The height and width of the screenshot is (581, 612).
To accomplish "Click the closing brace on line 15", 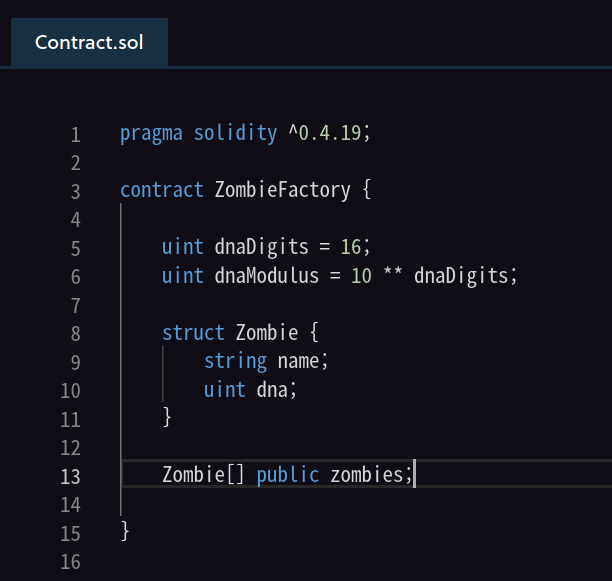I will tap(125, 531).
